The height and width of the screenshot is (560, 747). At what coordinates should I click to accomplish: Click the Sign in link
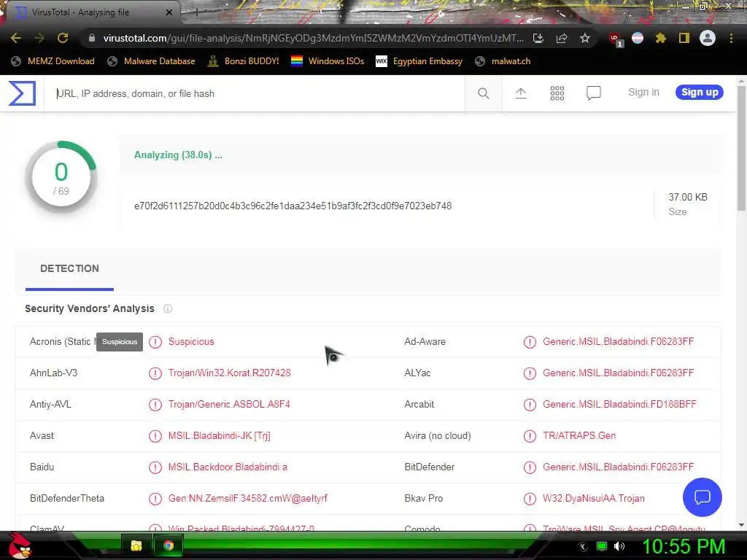[x=643, y=93]
